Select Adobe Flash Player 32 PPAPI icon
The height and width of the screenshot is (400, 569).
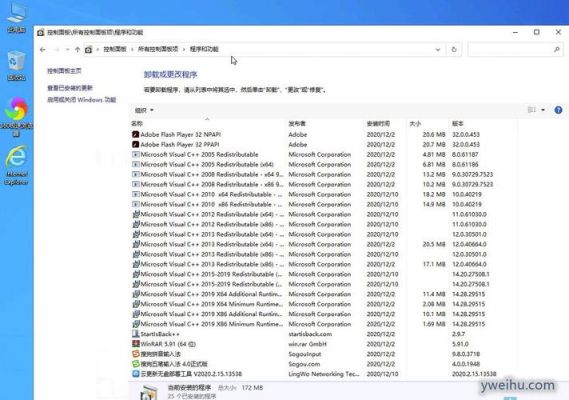pos(136,144)
